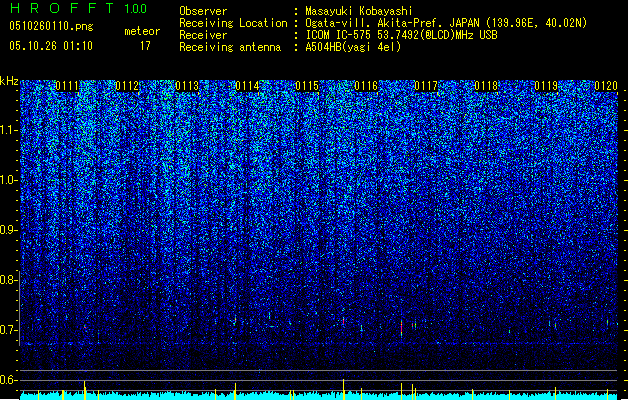This screenshot has width=629, height=400.
Task: Click the 0117 time marker
Action: click(x=426, y=86)
